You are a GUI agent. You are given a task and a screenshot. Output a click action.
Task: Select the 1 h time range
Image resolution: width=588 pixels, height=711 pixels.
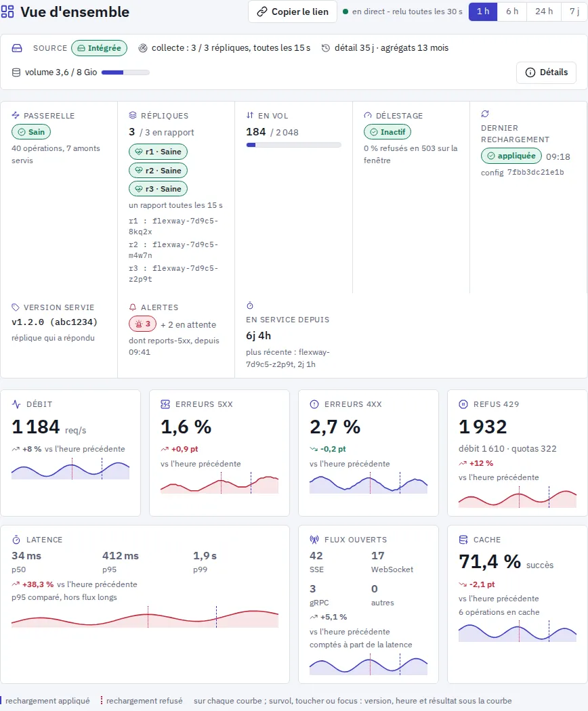pyautogui.click(x=483, y=12)
